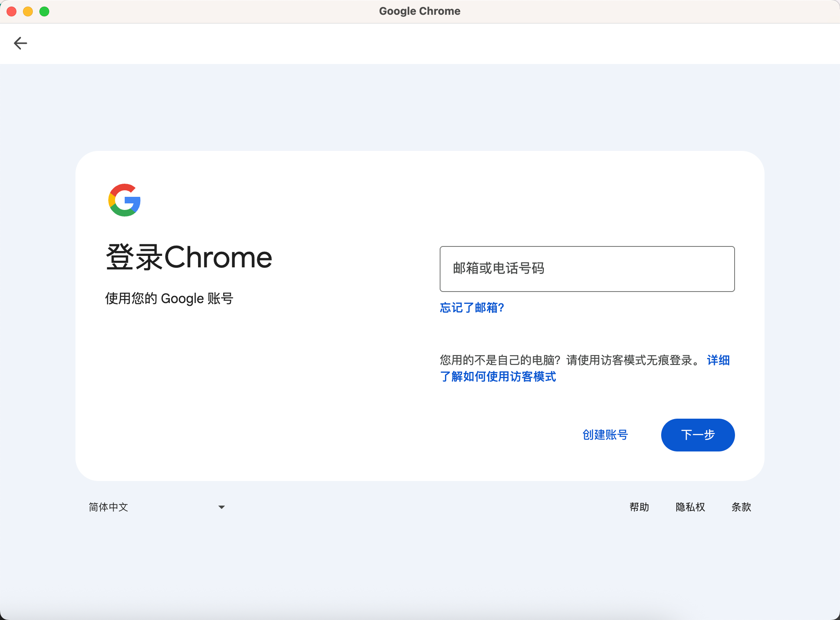The image size is (840, 620).
Task: Focus the 邮箱或电话号码 input field
Action: 587,269
